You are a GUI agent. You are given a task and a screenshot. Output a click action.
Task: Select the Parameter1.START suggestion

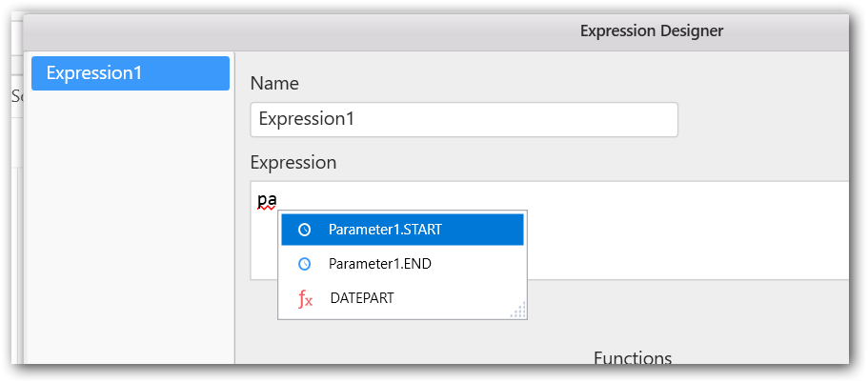pos(385,230)
